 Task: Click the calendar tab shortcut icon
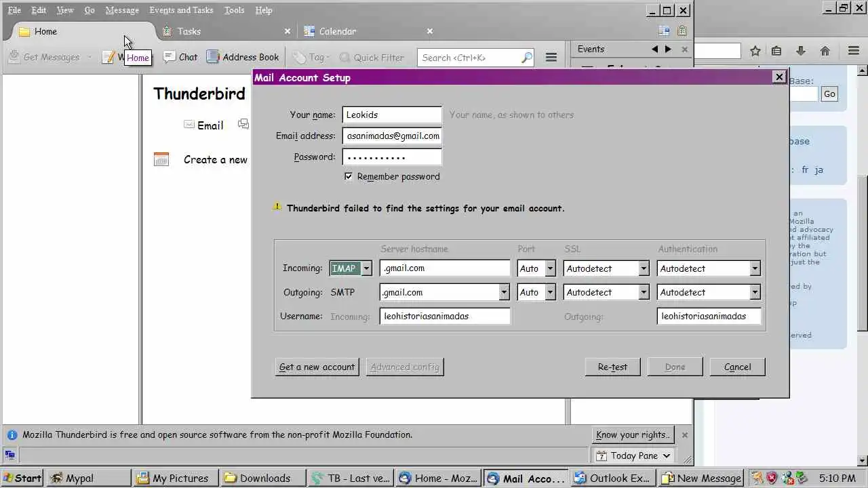click(x=664, y=31)
